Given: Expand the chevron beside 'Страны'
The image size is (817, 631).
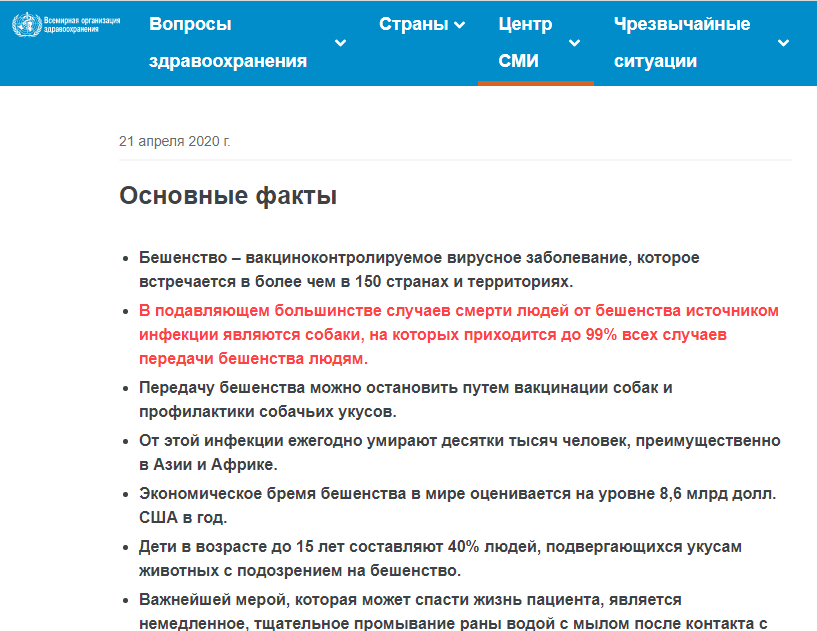Looking at the screenshot, I should click(459, 25).
